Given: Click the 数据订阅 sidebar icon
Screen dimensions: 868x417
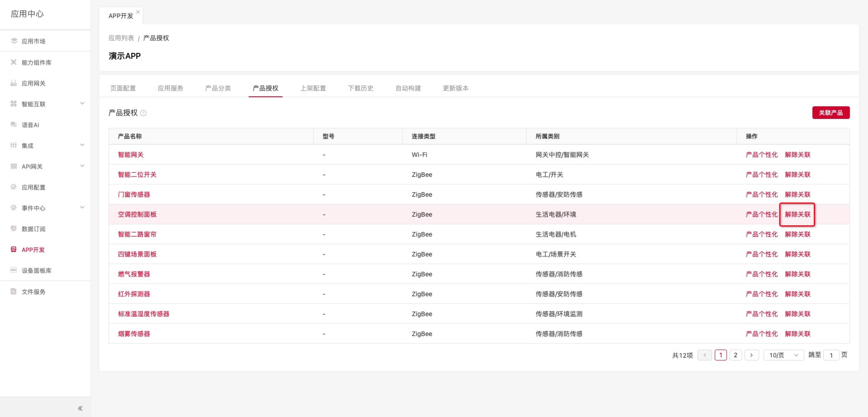Looking at the screenshot, I should coord(14,229).
